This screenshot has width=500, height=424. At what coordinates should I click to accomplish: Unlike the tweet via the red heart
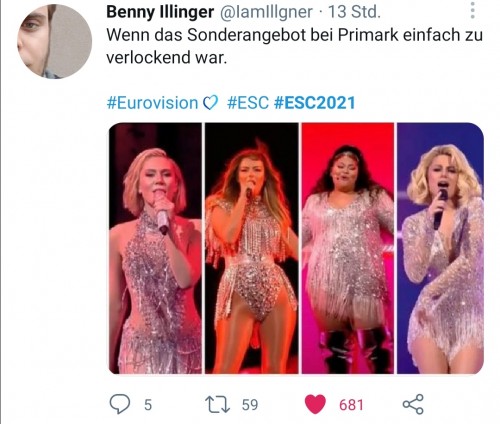[x=315, y=404]
